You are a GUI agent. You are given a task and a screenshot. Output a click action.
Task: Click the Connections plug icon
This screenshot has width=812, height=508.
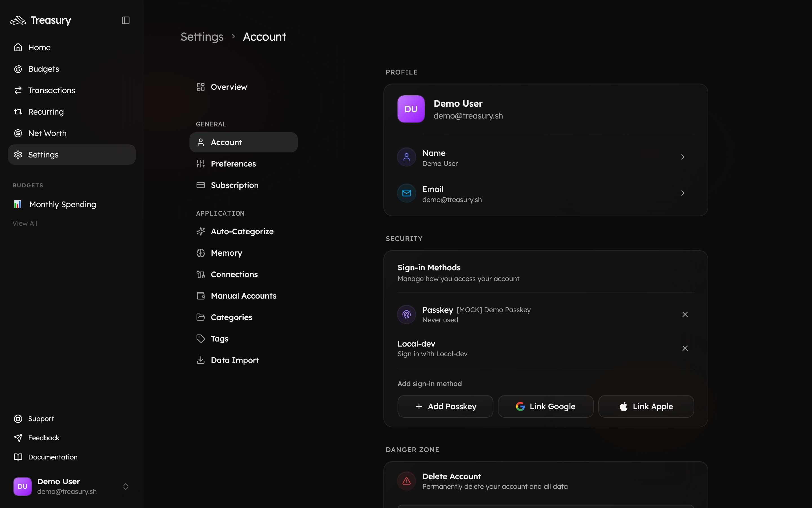201,275
